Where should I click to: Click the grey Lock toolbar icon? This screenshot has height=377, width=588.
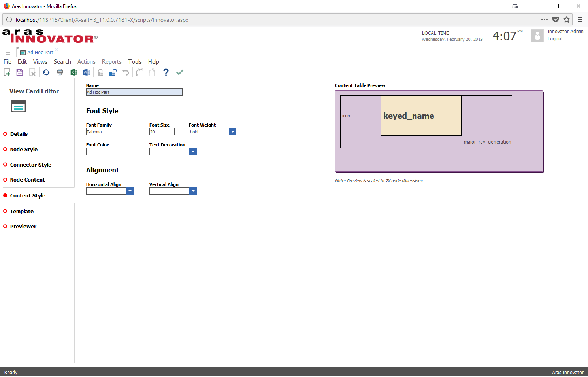pos(100,72)
